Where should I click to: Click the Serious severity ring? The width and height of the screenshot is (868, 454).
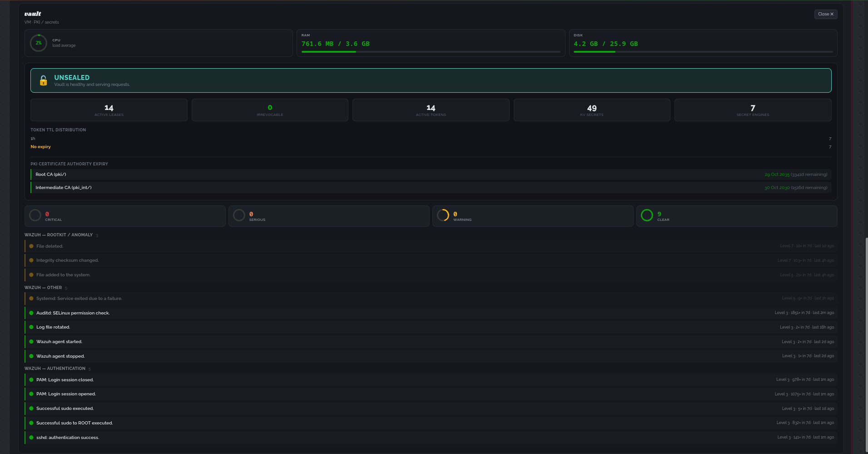click(x=239, y=215)
